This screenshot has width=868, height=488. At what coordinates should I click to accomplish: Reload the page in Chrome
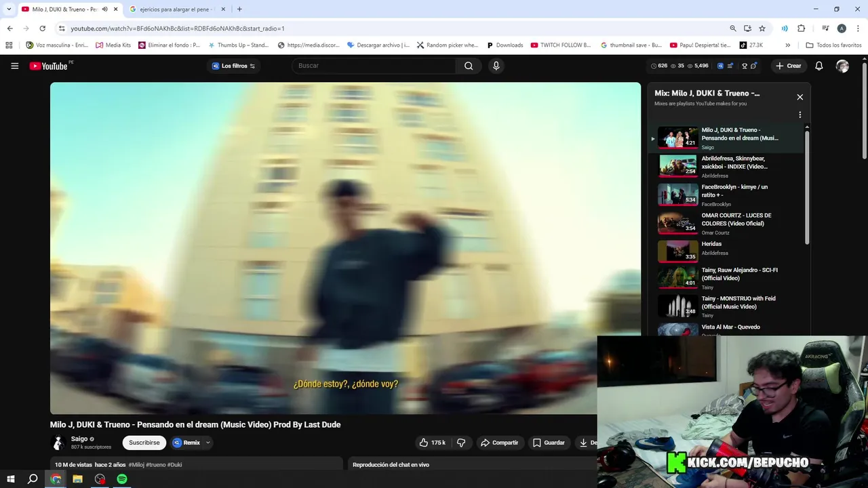click(42, 28)
